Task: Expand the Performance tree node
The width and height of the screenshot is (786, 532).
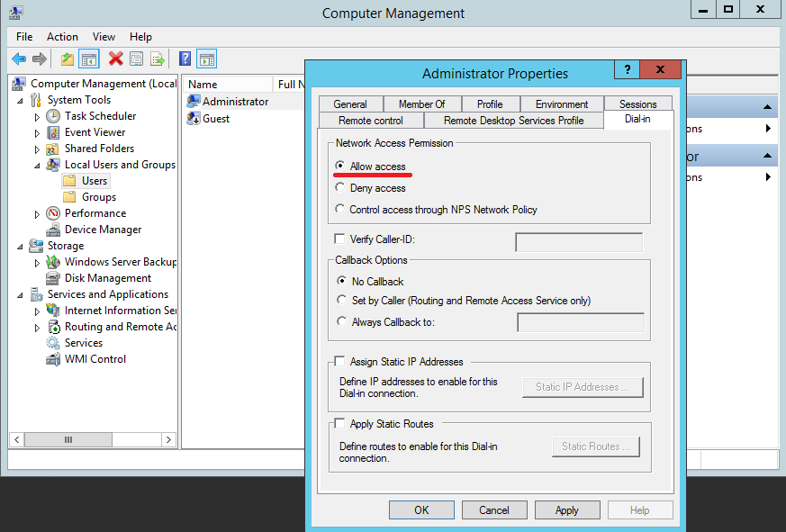Action: [37, 214]
